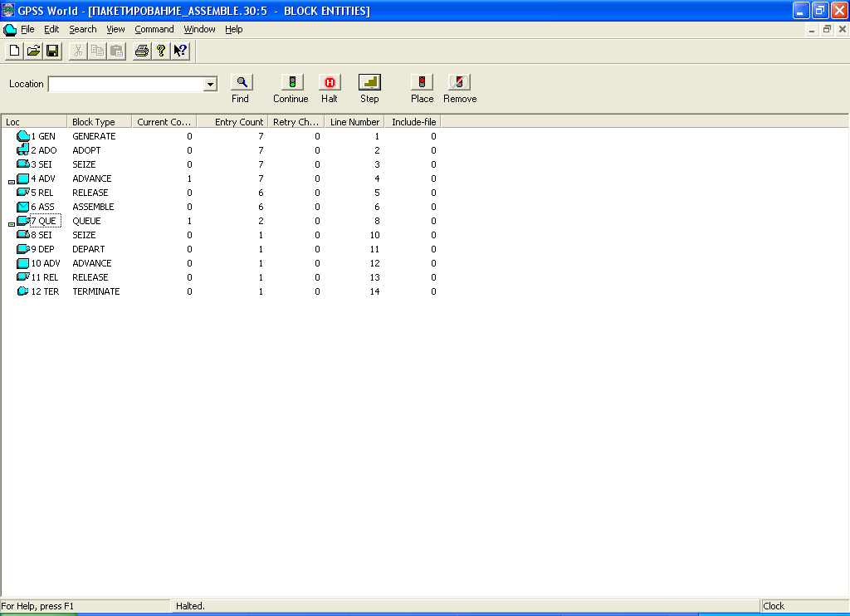The width and height of the screenshot is (850, 616).
Task: Click the Step staircase button
Action: (369, 82)
